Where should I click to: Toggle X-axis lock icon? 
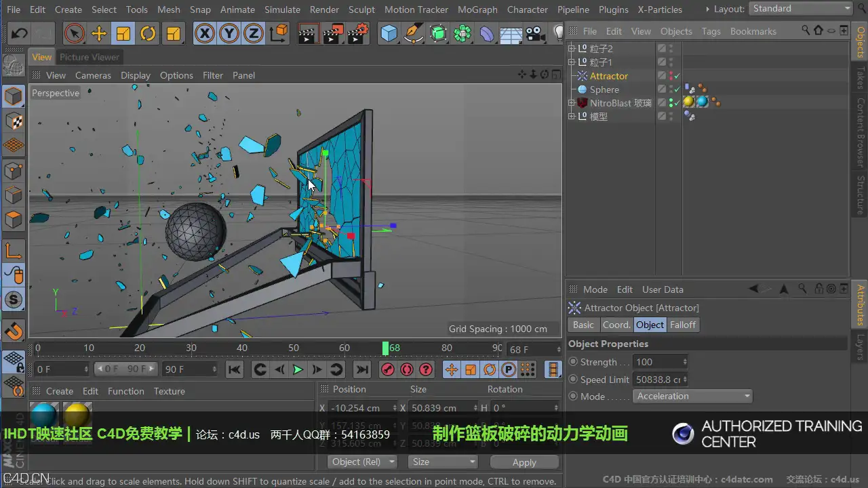pos(204,33)
